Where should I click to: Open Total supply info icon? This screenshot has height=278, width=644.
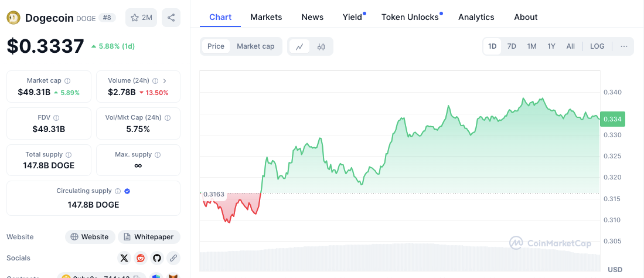[x=69, y=155]
